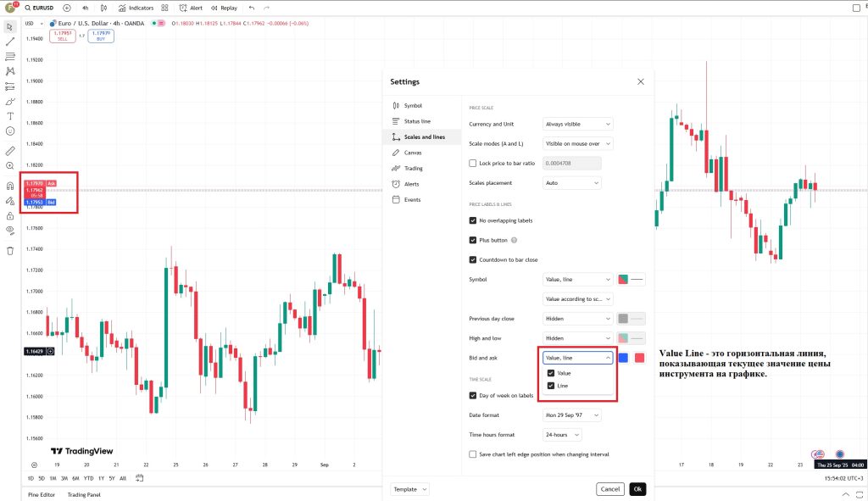Expand the Currency and Unit dropdown
868x501 pixels.
577,124
